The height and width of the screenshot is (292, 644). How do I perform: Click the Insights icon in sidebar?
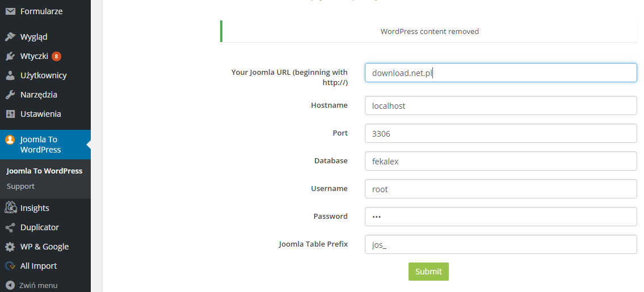pyautogui.click(x=10, y=208)
